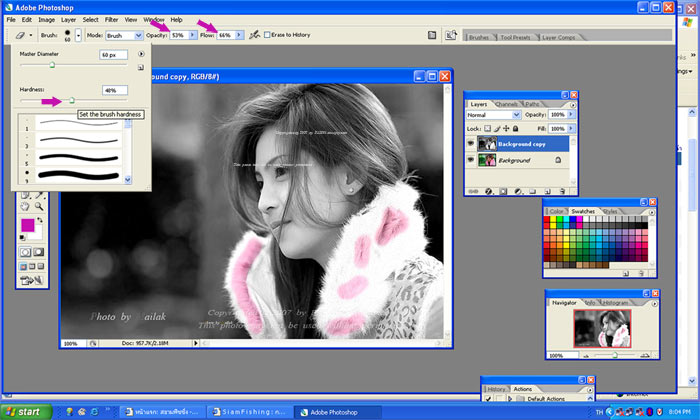Select the Eyedropper tool in toolbox
The image size is (700, 420).
point(39,195)
